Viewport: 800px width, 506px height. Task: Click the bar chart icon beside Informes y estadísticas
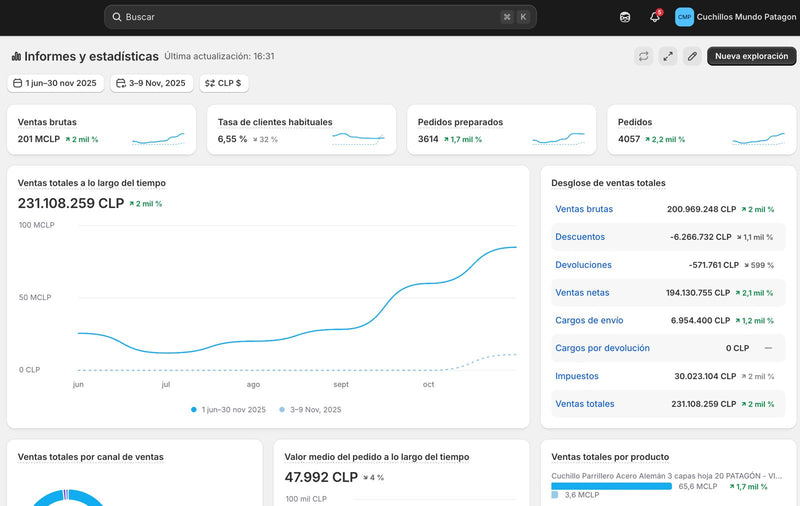(16, 56)
